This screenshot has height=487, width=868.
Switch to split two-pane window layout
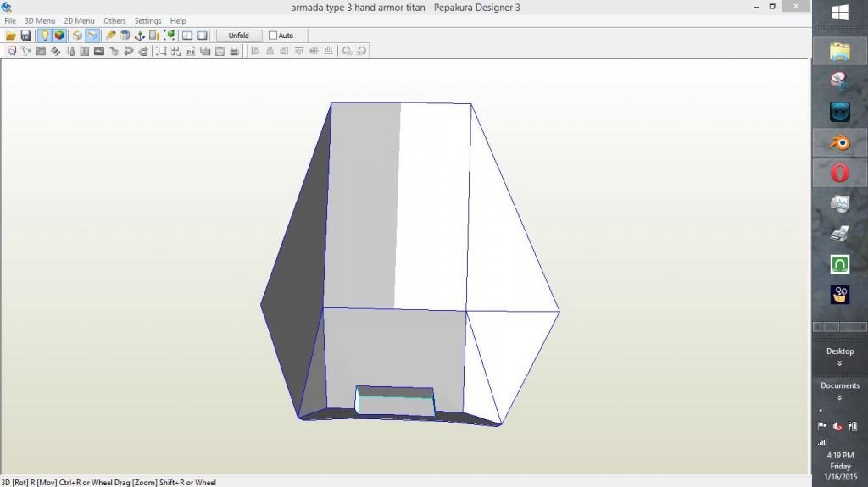[x=187, y=36]
